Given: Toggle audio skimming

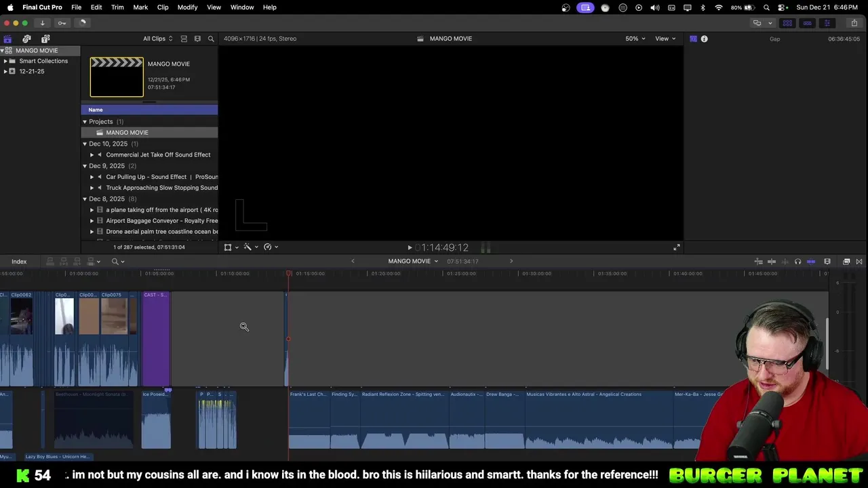Looking at the screenshot, I should coord(785,262).
